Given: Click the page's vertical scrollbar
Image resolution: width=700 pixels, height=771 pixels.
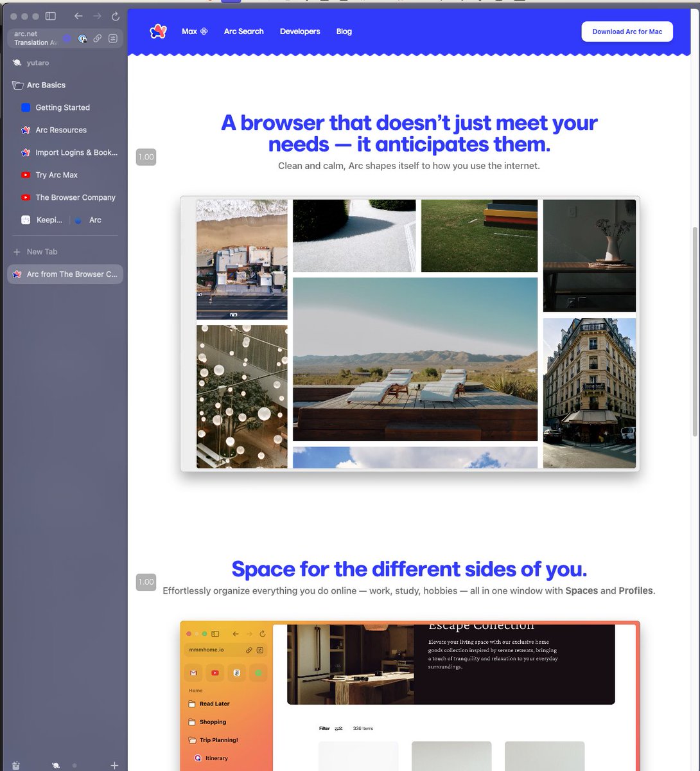Looking at the screenshot, I should click(x=694, y=331).
